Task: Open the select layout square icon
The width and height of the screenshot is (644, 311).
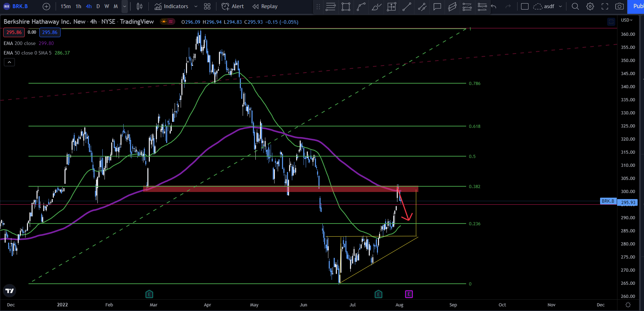Action: tap(525, 6)
